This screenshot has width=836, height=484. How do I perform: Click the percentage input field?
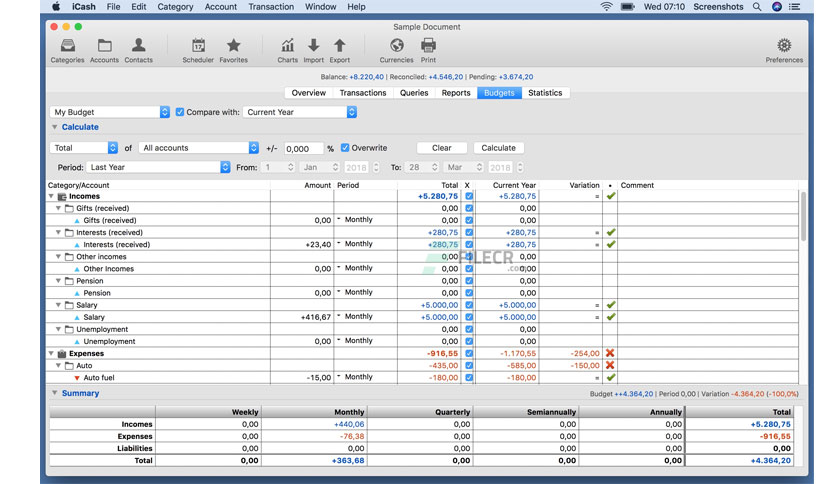tap(303, 149)
